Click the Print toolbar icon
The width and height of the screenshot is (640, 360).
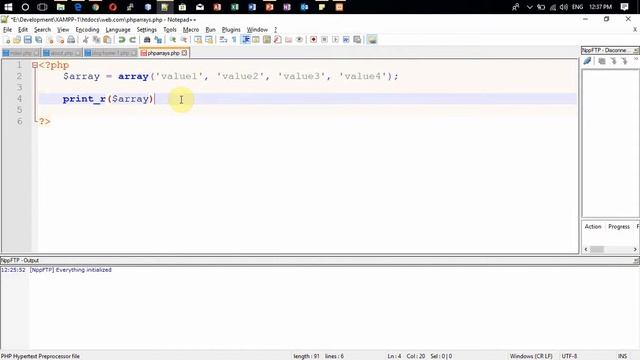tap(71, 40)
